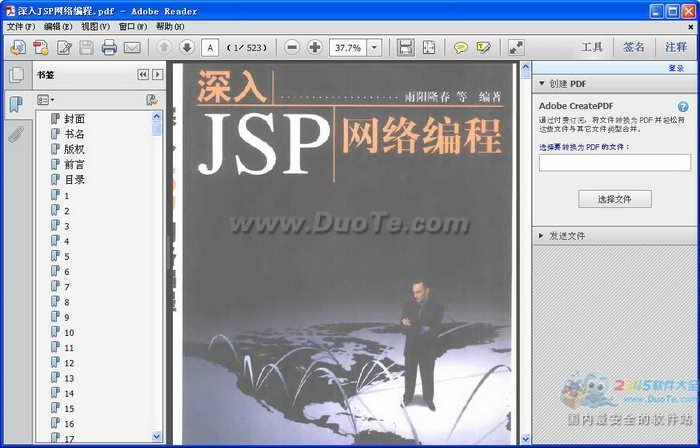This screenshot has width=700, height=448.
Task: Click document scrollbar down arrow
Action: pos(525,439)
